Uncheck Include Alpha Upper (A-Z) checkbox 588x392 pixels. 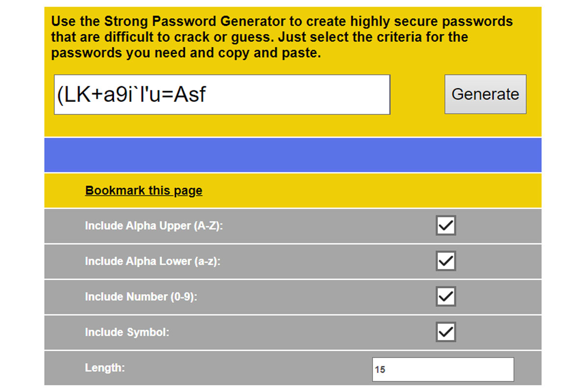coord(446,225)
